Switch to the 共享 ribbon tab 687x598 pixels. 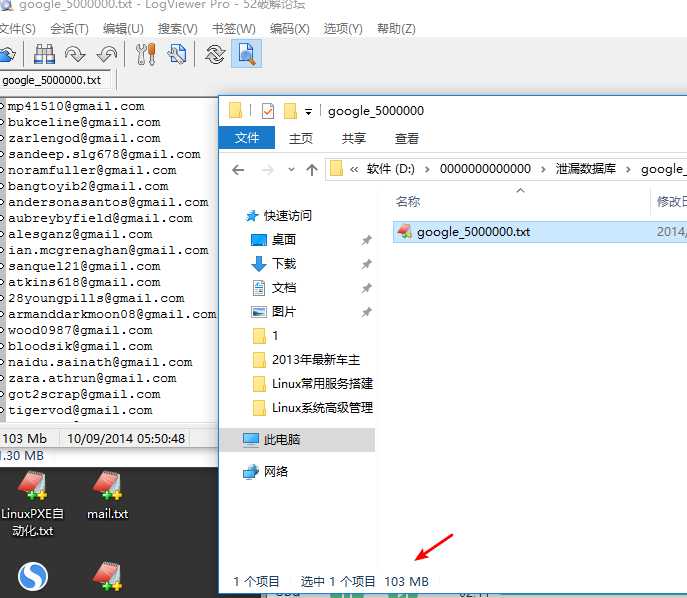pyautogui.click(x=354, y=138)
